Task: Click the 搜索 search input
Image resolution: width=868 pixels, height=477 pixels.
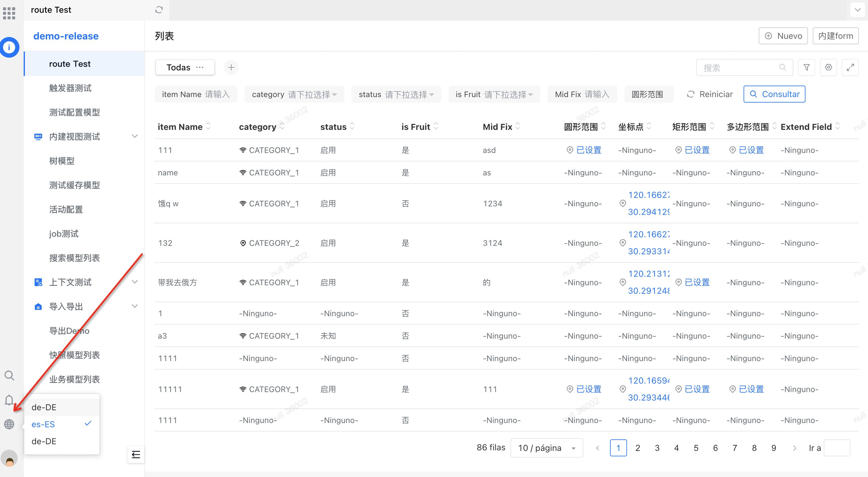Action: coord(744,67)
